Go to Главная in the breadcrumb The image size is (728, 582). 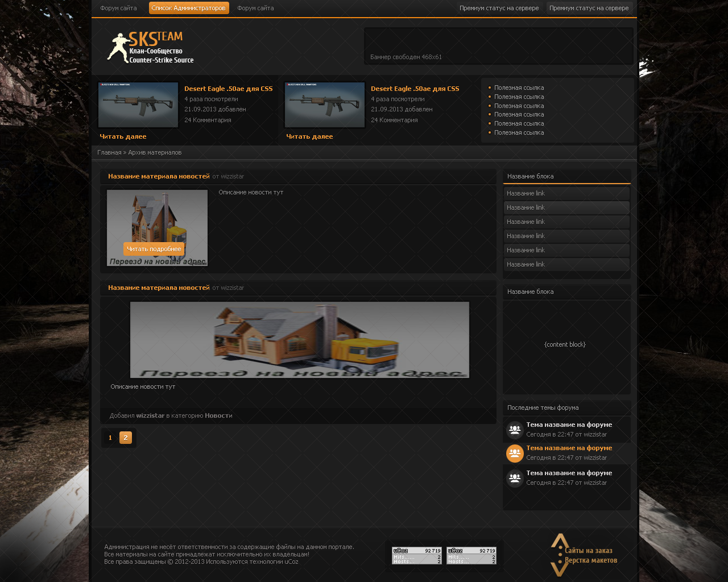[109, 152]
